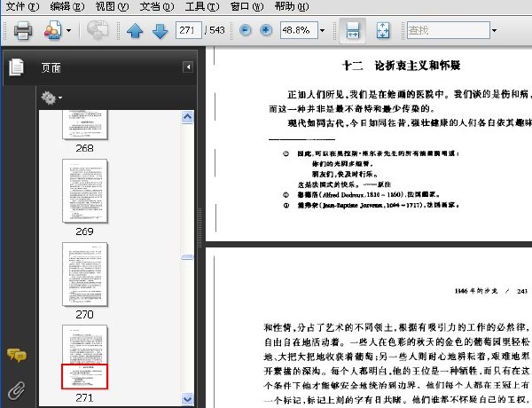Click the 查找 search field
Screen dimensions: 532x408
[x=449, y=30]
